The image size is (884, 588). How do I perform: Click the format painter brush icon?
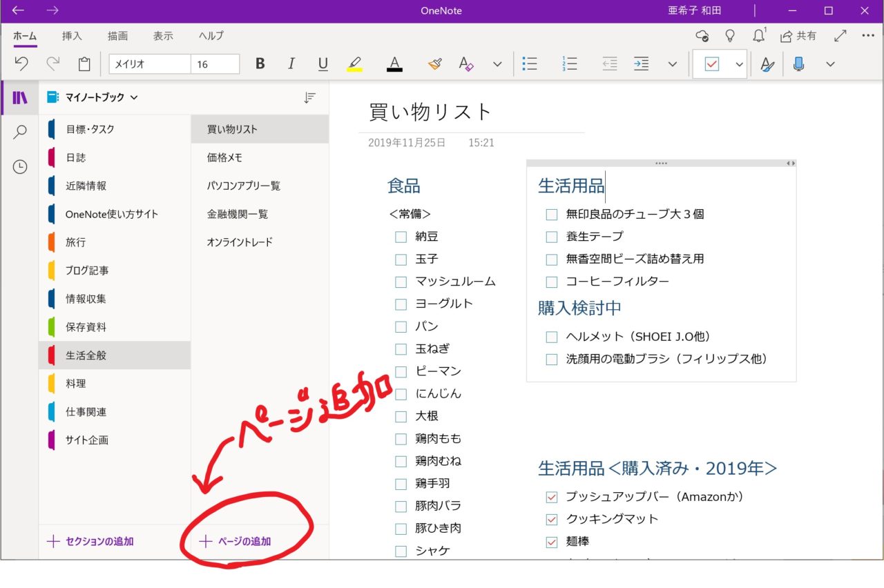434,64
